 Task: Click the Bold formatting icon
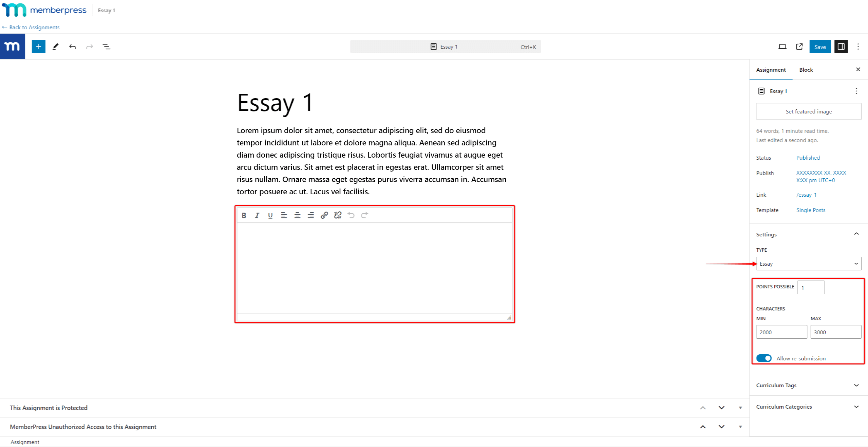coord(244,215)
